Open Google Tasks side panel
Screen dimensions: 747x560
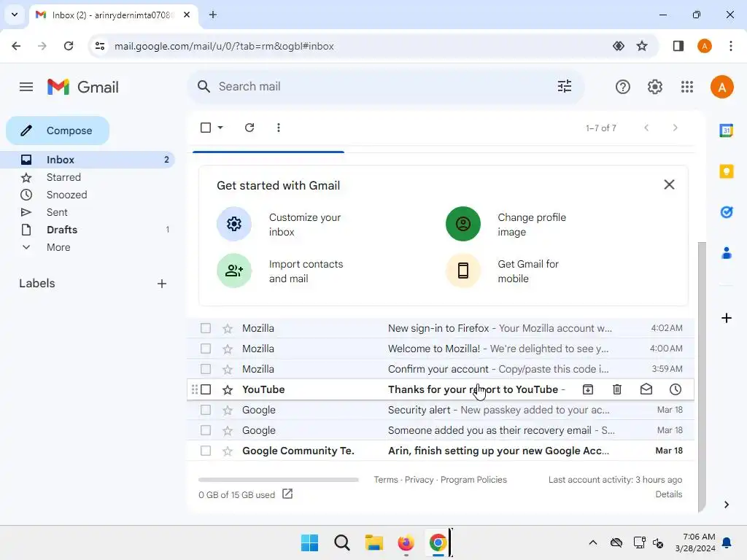pos(726,212)
